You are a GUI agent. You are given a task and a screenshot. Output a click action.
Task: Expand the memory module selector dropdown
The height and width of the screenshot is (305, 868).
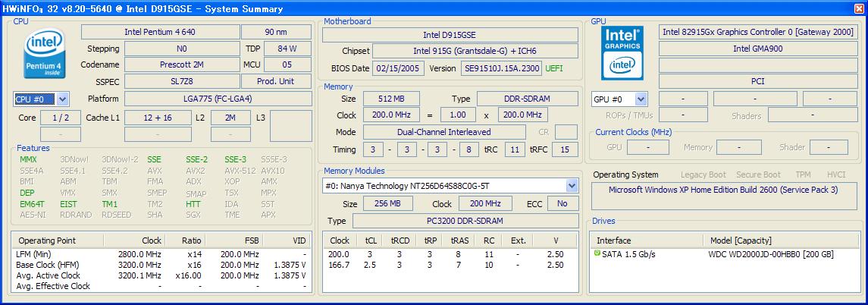[x=572, y=186]
